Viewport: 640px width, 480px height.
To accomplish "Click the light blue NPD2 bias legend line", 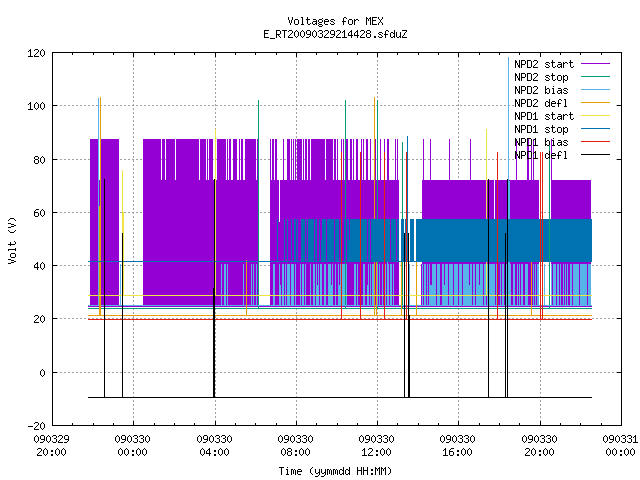I will pos(595,89).
